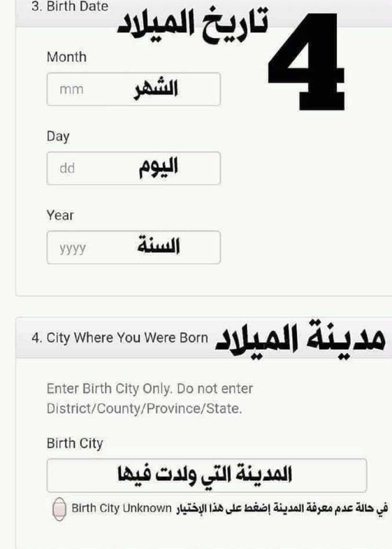The width and height of the screenshot is (392, 549).
Task: Click the Arabic word الشهر in Month box
Action: click(x=156, y=89)
